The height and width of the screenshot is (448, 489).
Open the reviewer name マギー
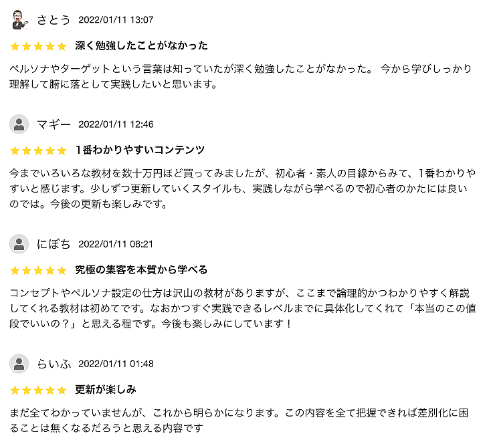54,124
